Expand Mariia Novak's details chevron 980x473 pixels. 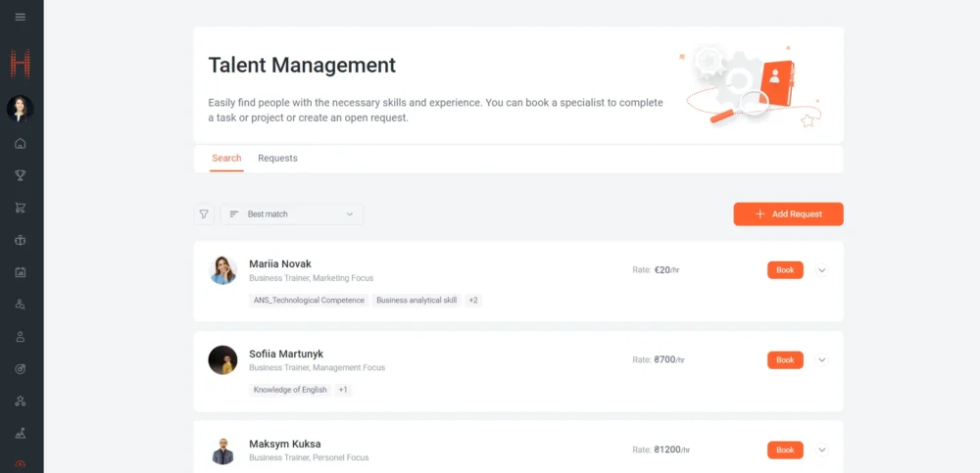point(822,270)
